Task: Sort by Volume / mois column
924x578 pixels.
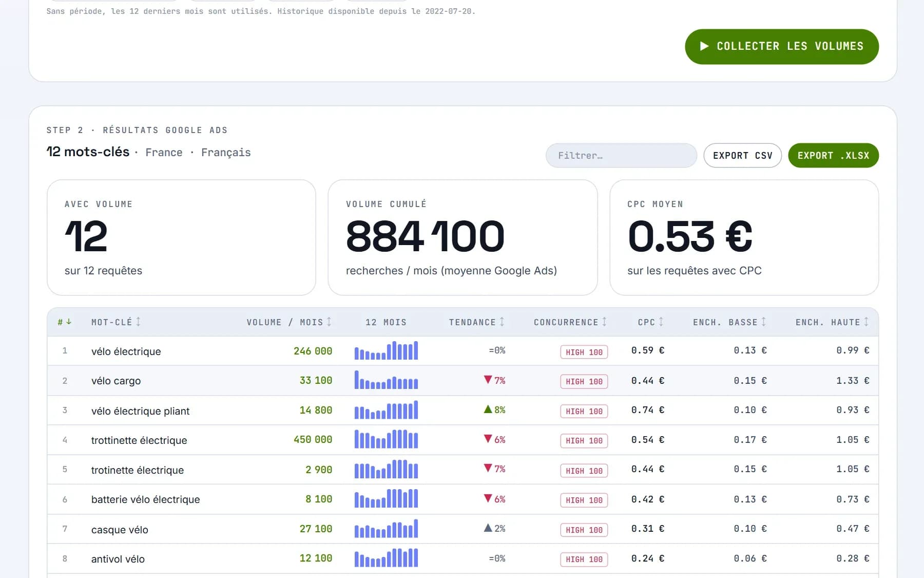Action: click(x=289, y=322)
